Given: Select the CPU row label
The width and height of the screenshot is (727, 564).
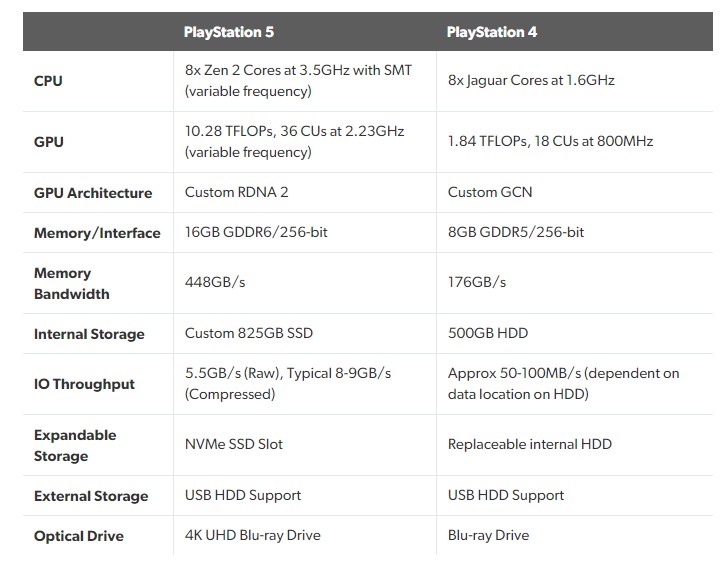Looking at the screenshot, I should pyautogui.click(x=48, y=81).
